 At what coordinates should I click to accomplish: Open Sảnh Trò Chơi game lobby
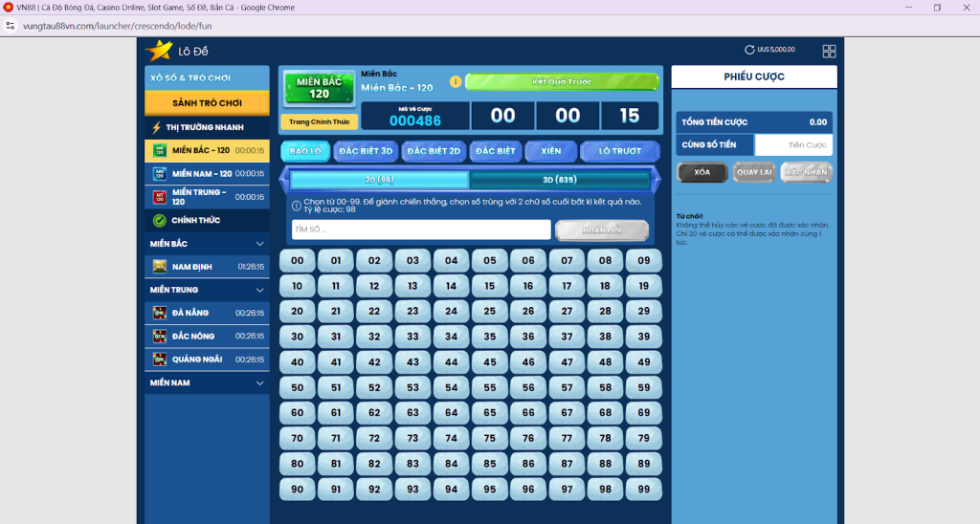point(207,103)
